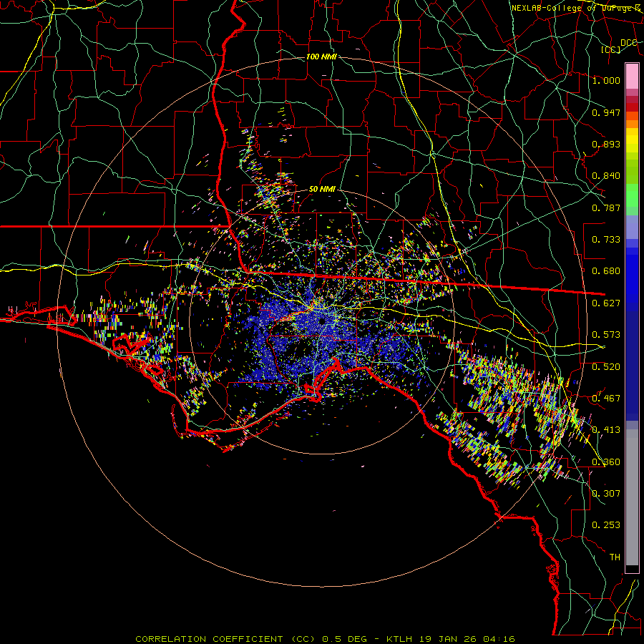
Task: Click the TH threshold label
Action: [615, 557]
